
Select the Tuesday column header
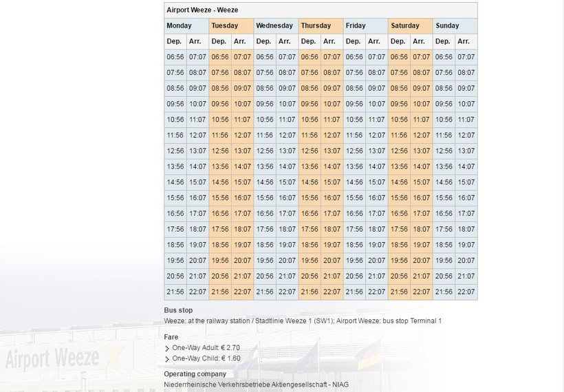[225, 25]
